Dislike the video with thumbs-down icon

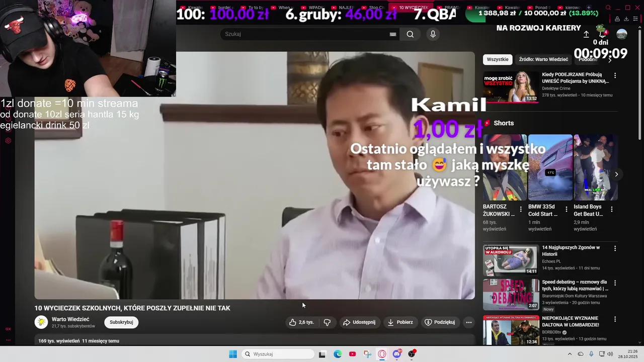(327, 322)
